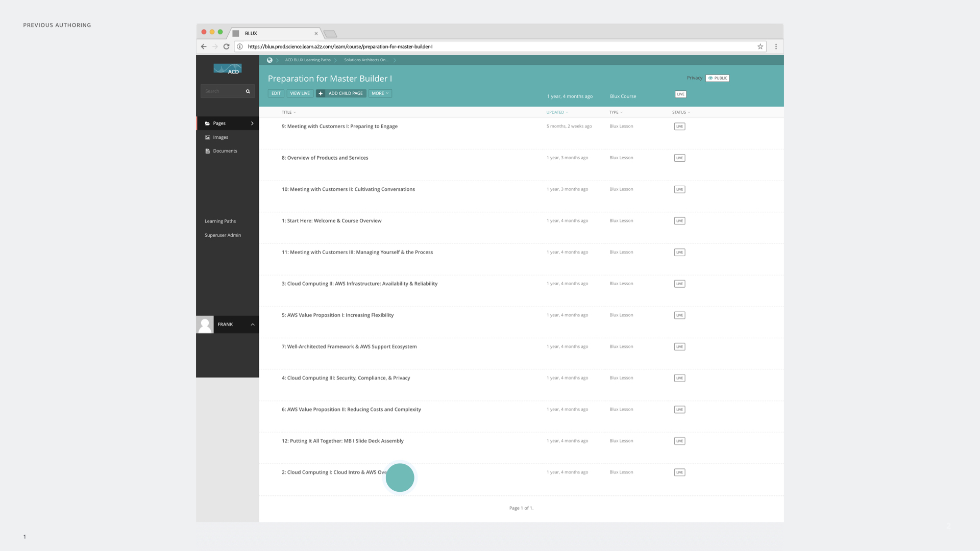Sort by the TITLE column

(x=288, y=112)
